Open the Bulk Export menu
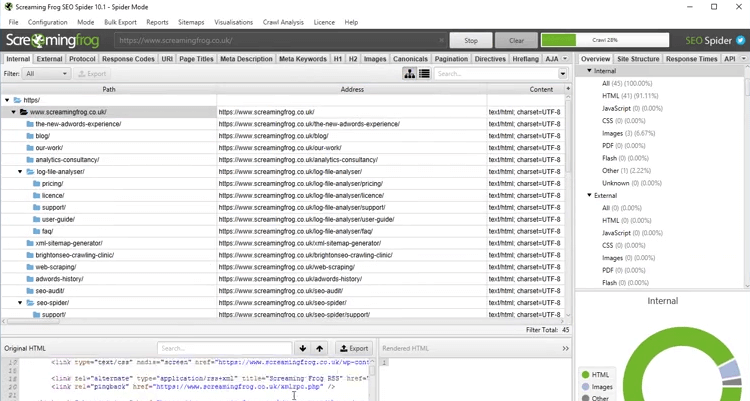This screenshot has height=401, width=750. coord(120,22)
